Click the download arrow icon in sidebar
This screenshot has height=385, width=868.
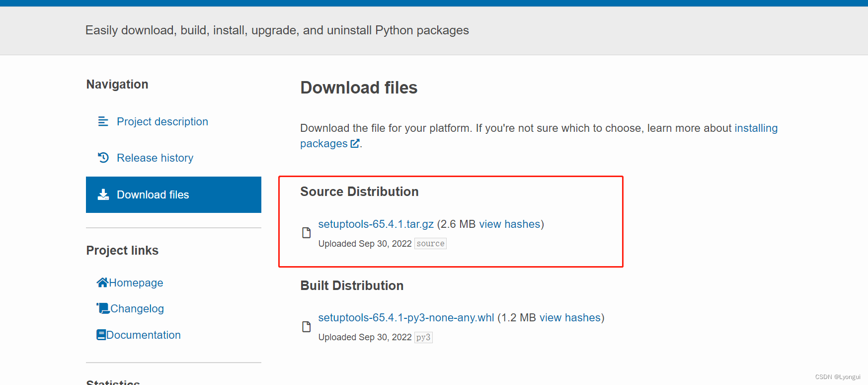coord(103,194)
